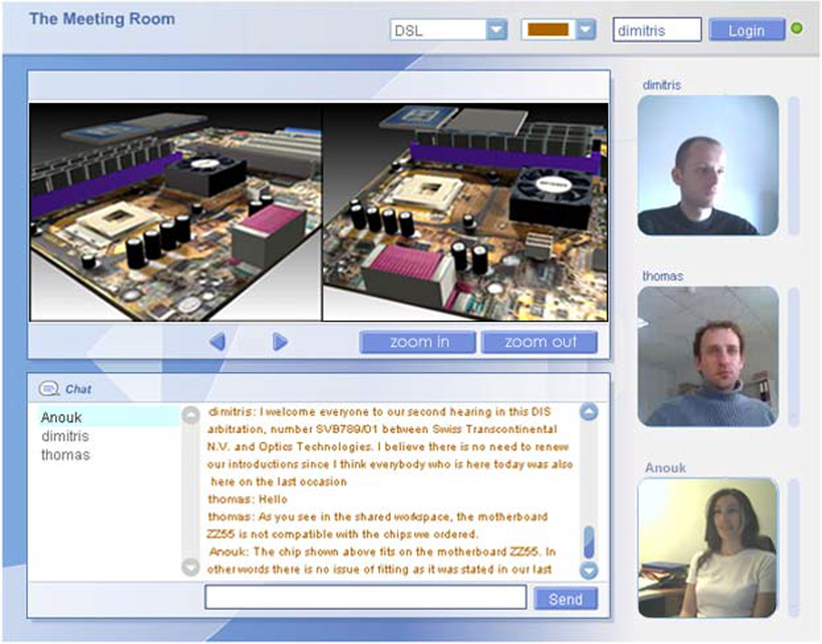Viewport: 822px width, 644px height.
Task: Click thomas's webcam video thumbnail
Action: [708, 356]
